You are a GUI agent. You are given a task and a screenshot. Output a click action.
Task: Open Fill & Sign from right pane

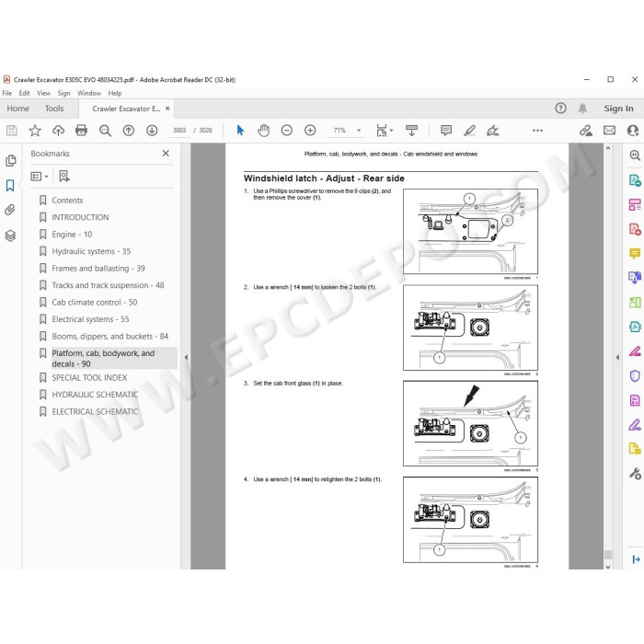635,425
